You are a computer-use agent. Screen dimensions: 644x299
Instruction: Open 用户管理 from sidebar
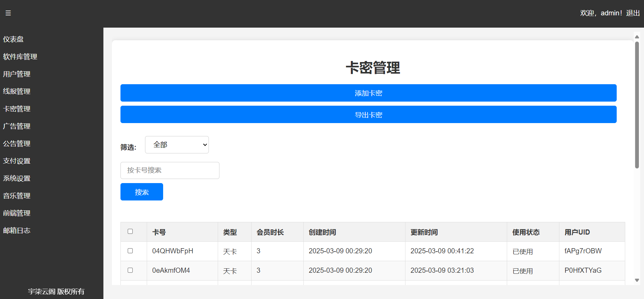pos(17,74)
